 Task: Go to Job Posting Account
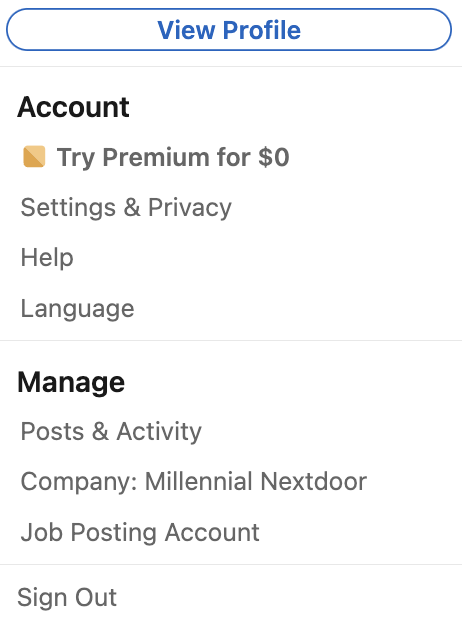pyautogui.click(x=140, y=532)
